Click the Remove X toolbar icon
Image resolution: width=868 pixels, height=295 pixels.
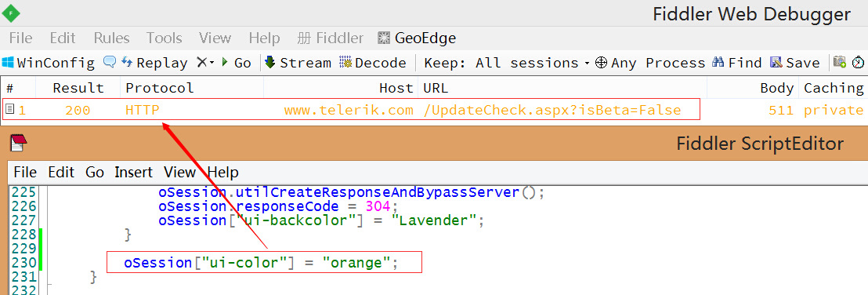pos(201,63)
